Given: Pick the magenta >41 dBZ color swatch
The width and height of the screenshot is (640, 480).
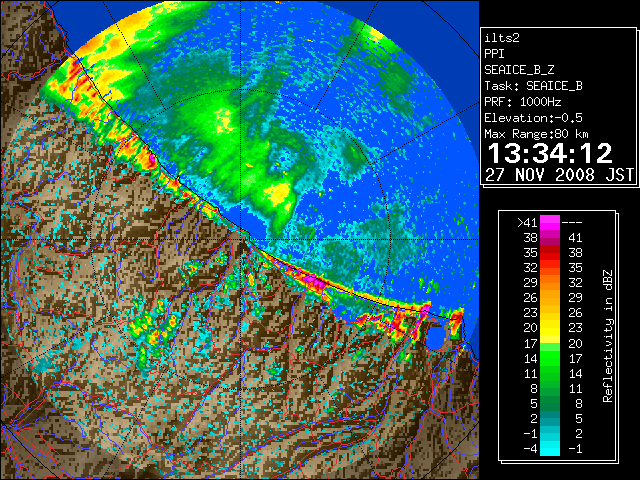Looking at the screenshot, I should (x=550, y=223).
